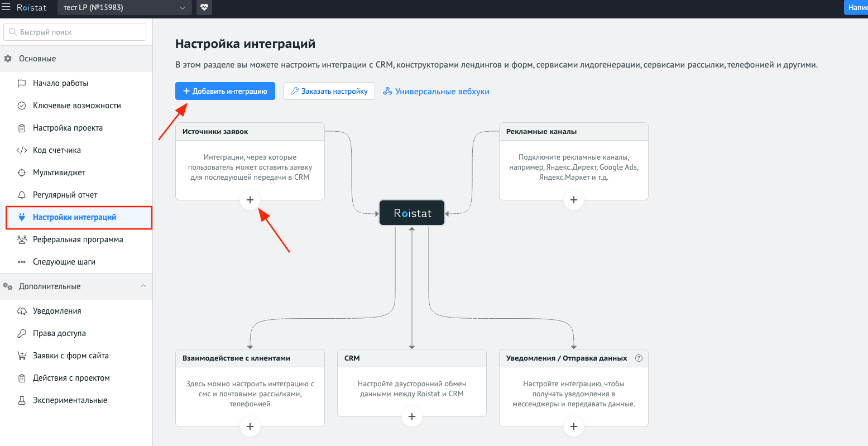Open 'Ключевые возможности' menu item
Image resolution: width=868 pixels, height=446 pixels.
click(76, 105)
